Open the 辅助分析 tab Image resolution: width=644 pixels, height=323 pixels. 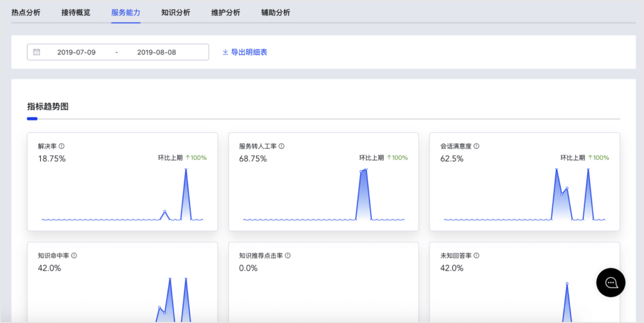tap(276, 12)
